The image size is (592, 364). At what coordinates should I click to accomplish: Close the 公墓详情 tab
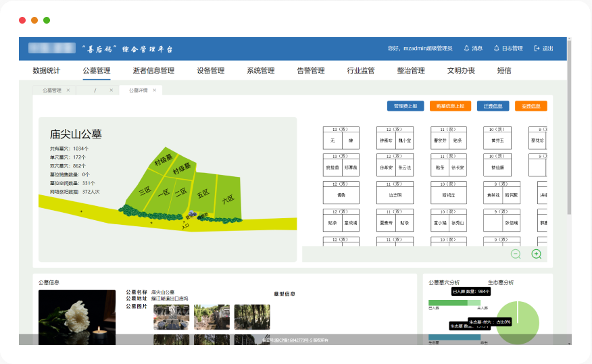tap(155, 90)
